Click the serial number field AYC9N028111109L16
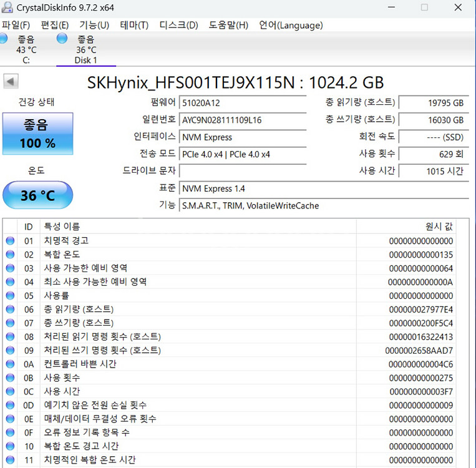 tap(243, 120)
